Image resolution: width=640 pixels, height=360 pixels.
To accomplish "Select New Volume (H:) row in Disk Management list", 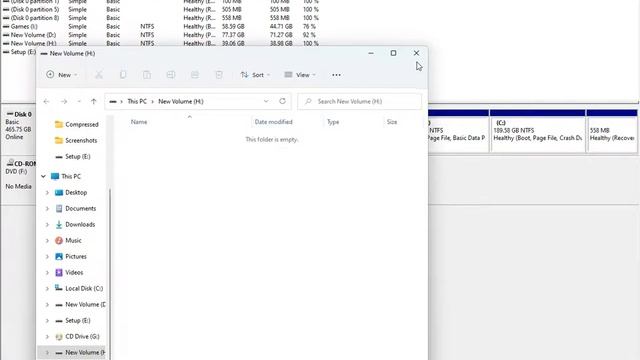I will [160, 43].
